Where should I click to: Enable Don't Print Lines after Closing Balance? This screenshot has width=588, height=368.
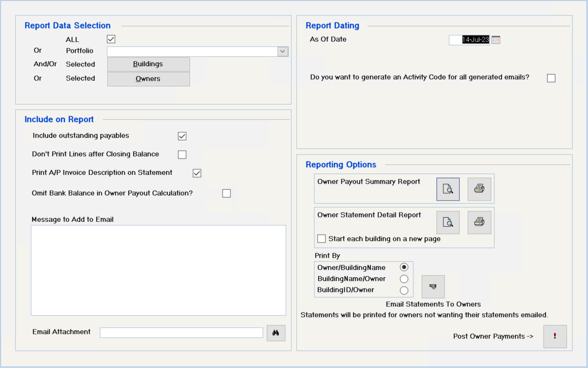182,154
